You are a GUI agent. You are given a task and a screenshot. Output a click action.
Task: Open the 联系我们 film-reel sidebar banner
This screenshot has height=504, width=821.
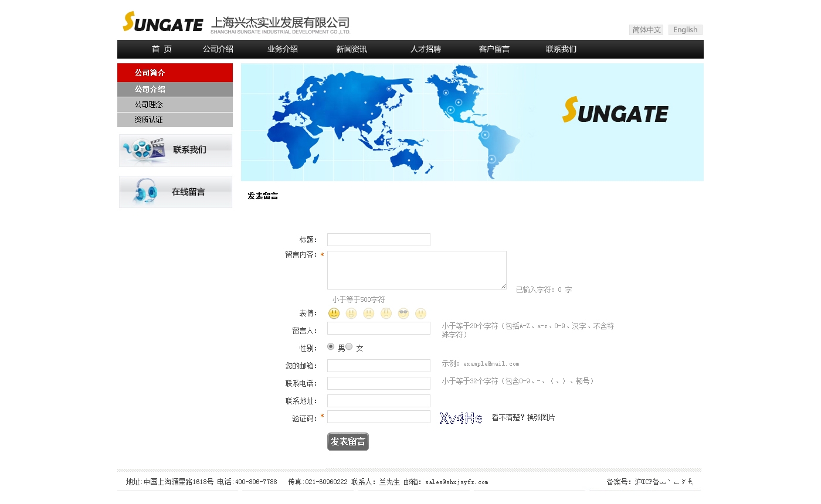[x=175, y=151]
